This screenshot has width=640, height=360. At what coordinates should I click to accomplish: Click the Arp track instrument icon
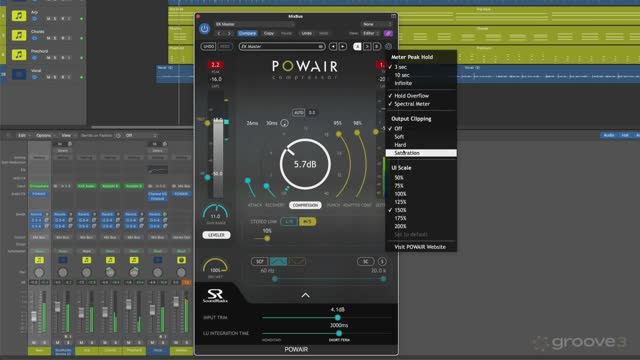point(19,16)
